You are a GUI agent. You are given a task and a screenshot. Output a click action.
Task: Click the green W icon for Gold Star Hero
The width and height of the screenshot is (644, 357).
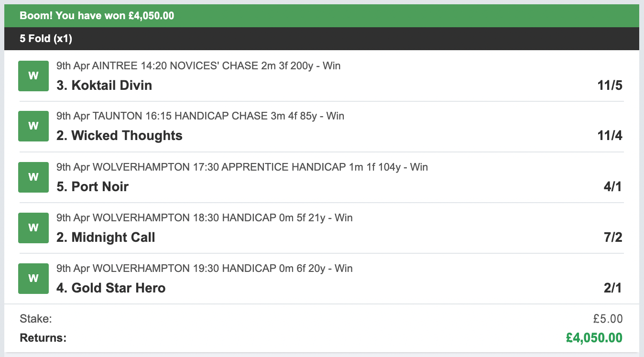tap(33, 278)
